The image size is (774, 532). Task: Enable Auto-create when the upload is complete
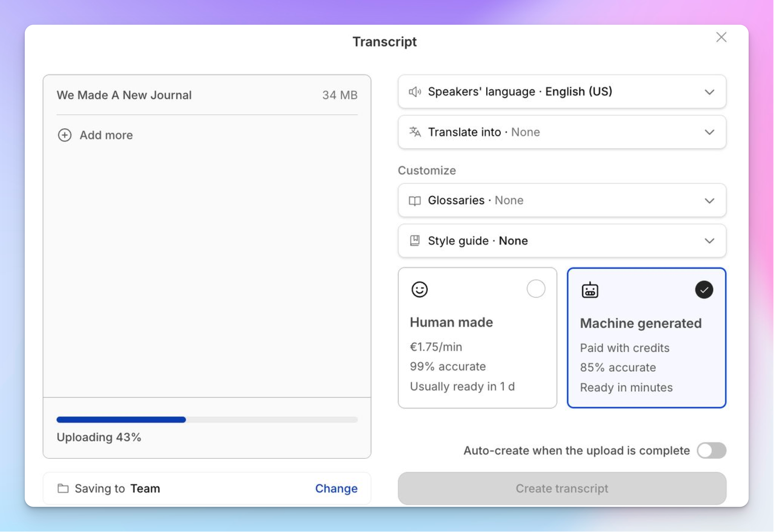[x=711, y=450]
